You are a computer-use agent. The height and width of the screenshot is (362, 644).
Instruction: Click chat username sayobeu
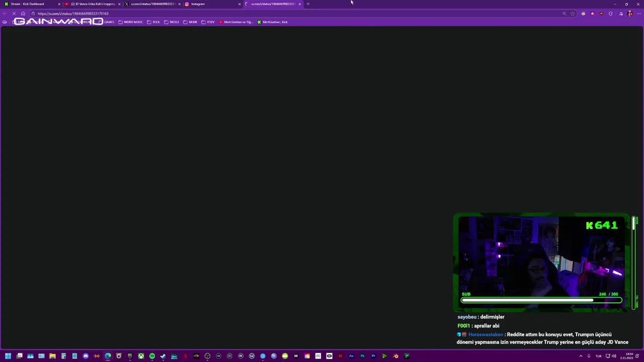tap(467, 317)
